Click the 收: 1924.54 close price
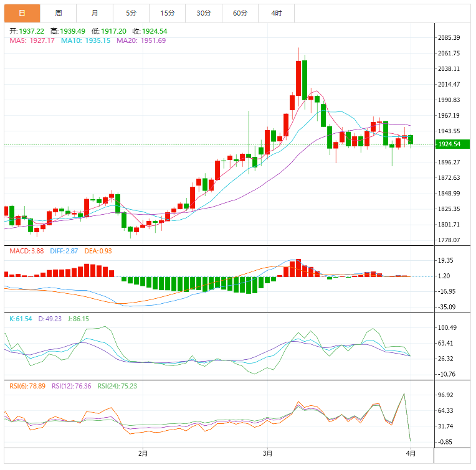This screenshot has height=470, width=476. click(x=150, y=31)
